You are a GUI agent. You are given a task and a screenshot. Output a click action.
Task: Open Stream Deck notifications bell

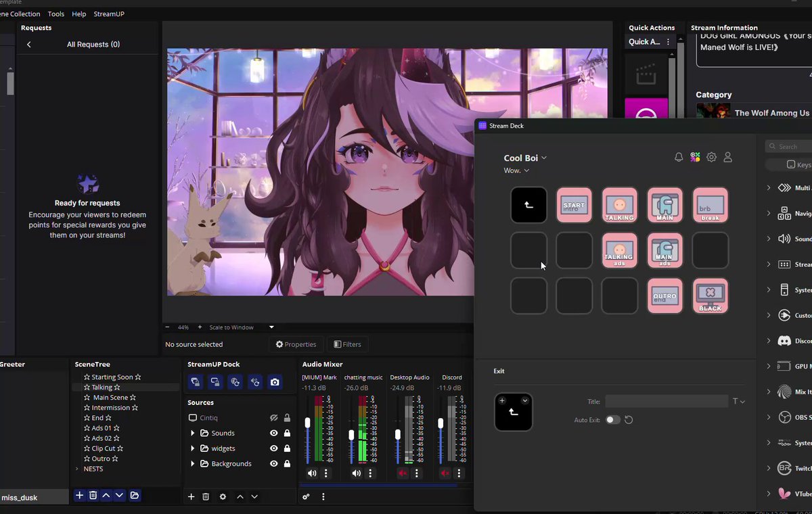(679, 157)
